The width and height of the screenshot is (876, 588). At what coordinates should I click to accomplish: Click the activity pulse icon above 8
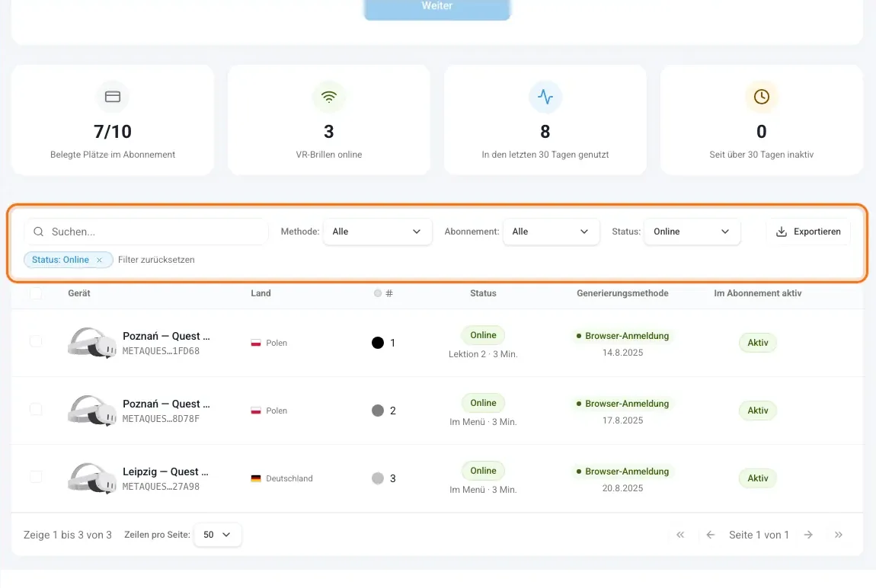tap(545, 97)
